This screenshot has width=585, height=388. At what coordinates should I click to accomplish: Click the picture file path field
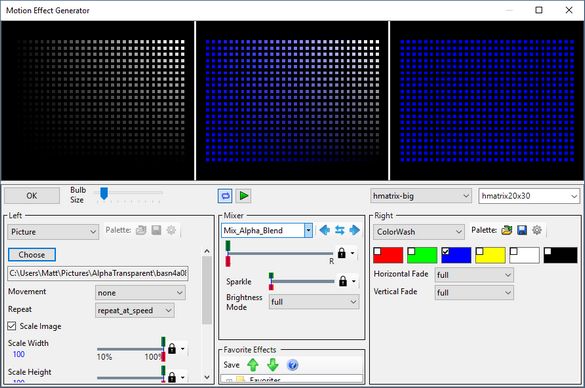98,273
